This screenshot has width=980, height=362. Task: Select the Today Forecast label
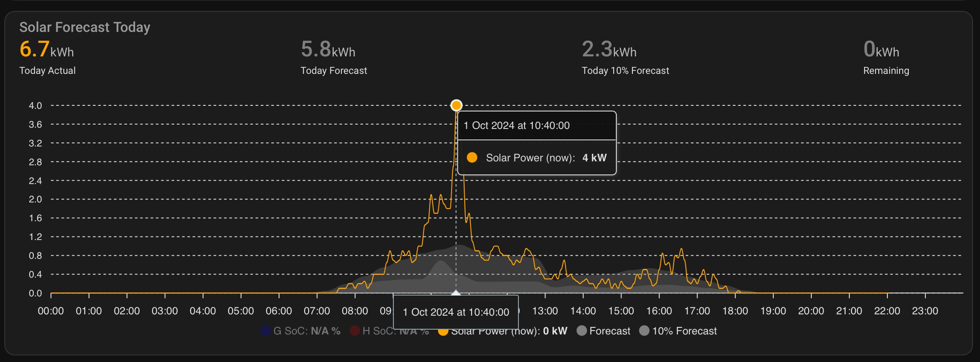tap(334, 70)
